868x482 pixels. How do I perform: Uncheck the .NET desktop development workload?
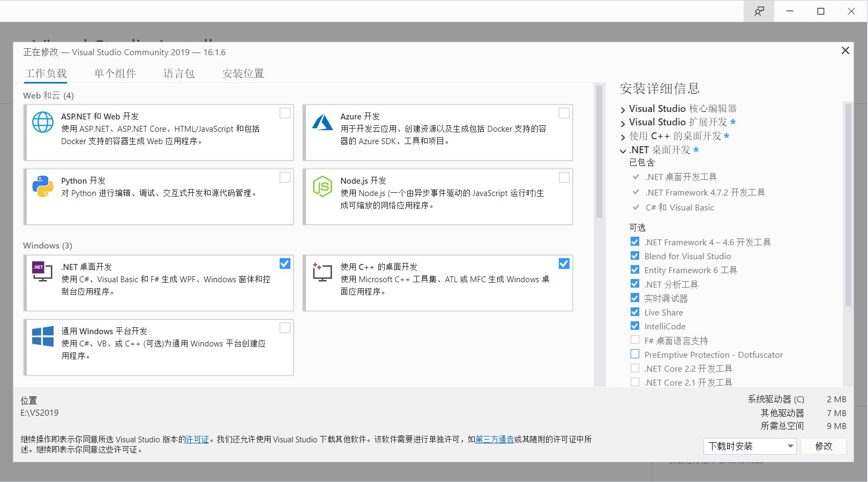click(x=285, y=263)
